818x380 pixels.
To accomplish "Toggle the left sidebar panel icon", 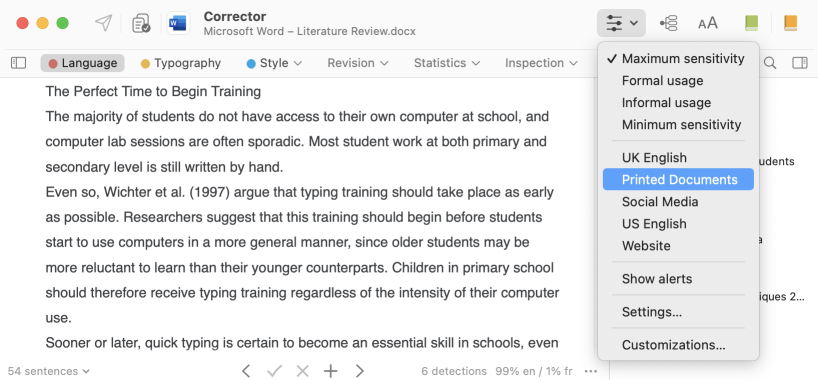I will coord(18,63).
